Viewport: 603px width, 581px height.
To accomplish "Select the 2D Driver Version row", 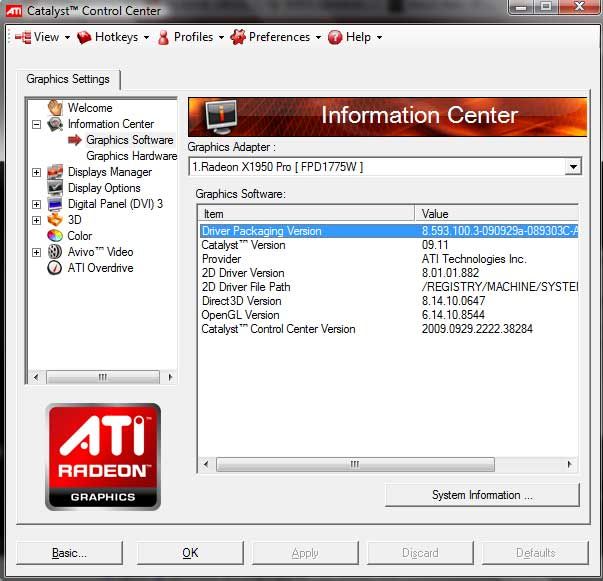I will (389, 273).
